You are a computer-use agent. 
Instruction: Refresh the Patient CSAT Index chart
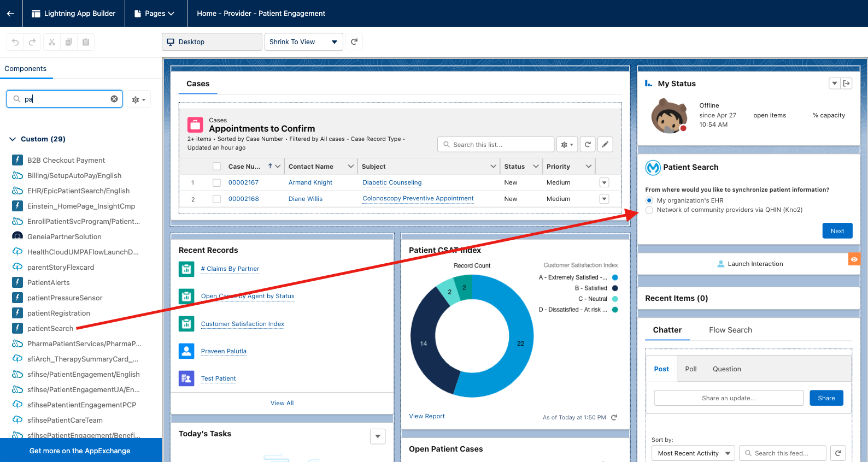coord(614,417)
